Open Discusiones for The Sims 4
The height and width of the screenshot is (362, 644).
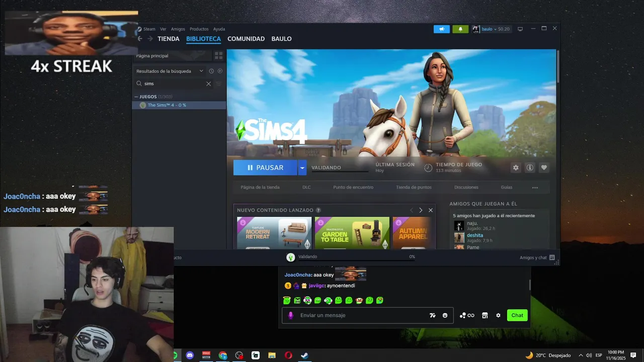coord(466,188)
